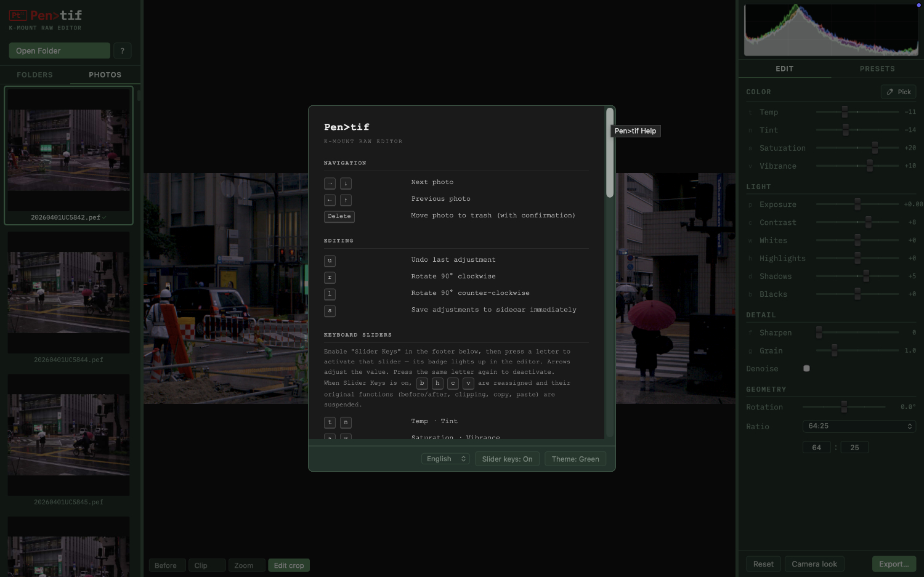The image size is (924, 577).
Task: Switch the Theme: Green selector
Action: [575, 459]
